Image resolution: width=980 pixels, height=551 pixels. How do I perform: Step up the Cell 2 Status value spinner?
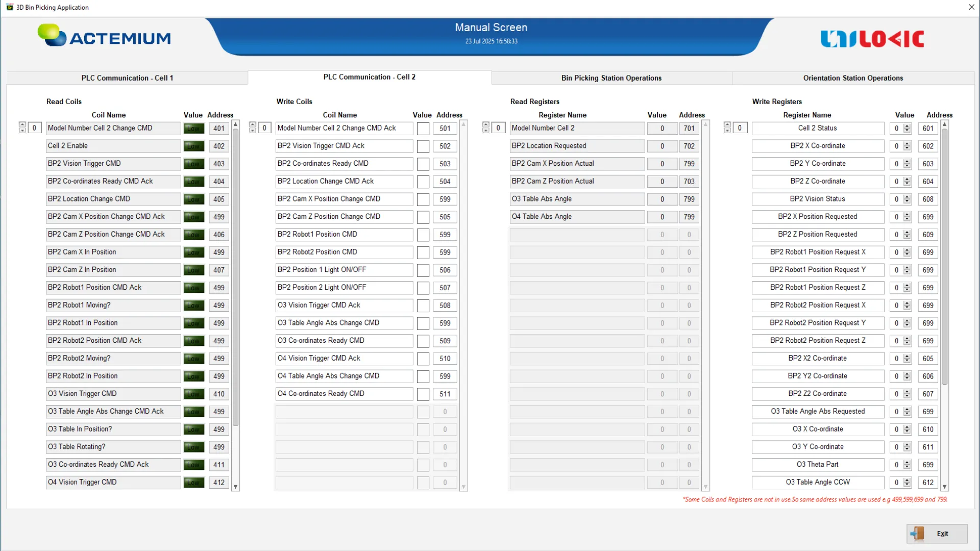coord(907,126)
